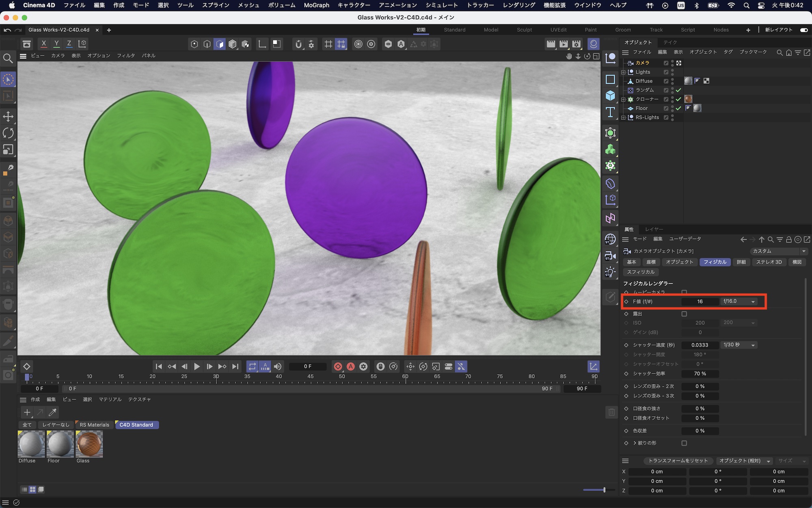Open the レンダリング menu
812x508 pixels.
coord(519,5)
